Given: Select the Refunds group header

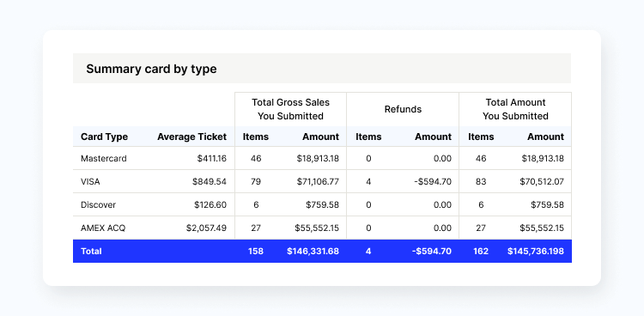Looking at the screenshot, I should pos(403,109).
